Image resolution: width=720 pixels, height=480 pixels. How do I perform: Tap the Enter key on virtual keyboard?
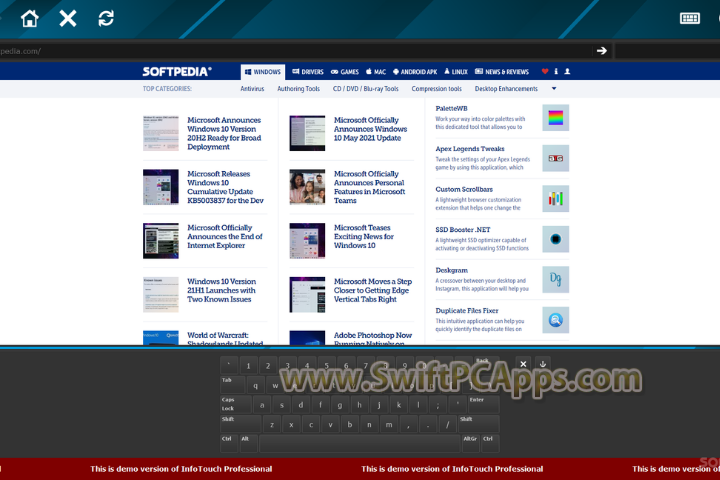pyautogui.click(x=483, y=404)
